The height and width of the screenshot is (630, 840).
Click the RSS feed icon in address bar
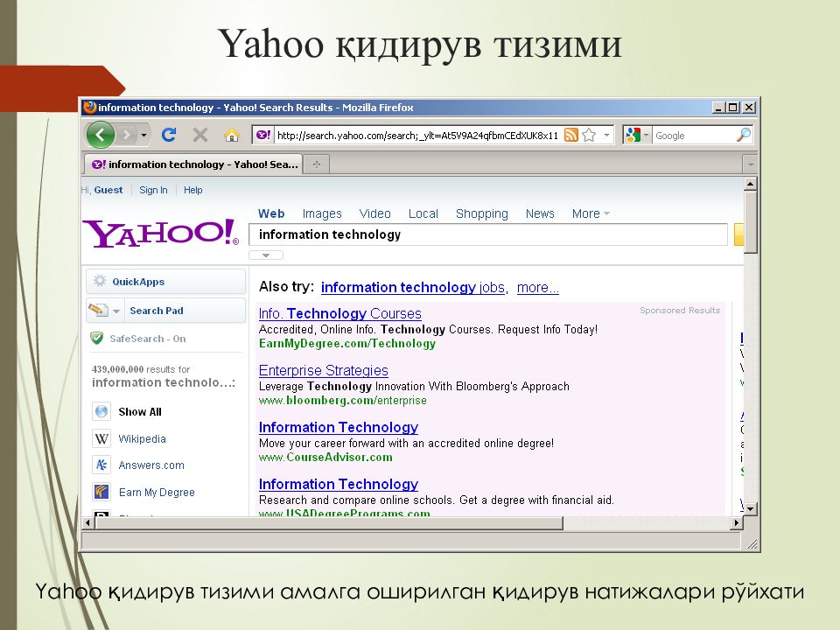(571, 135)
